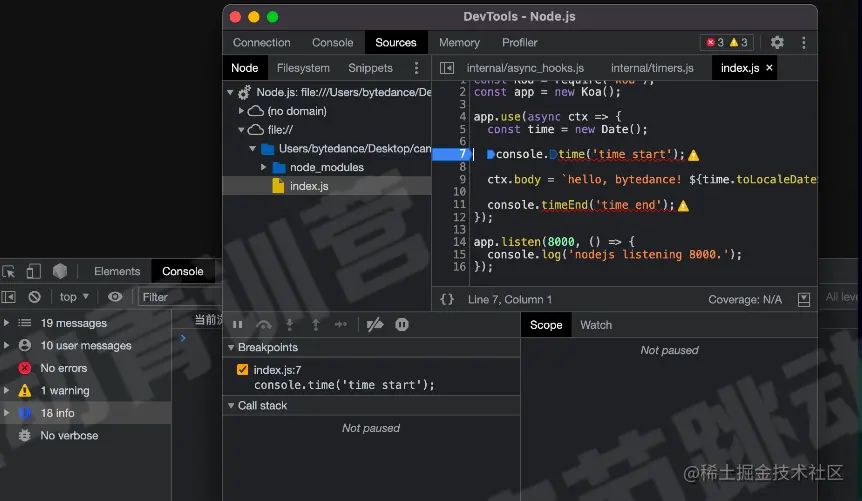Screen dimensions: 862x501
Task: Step into next function call
Action: (290, 324)
